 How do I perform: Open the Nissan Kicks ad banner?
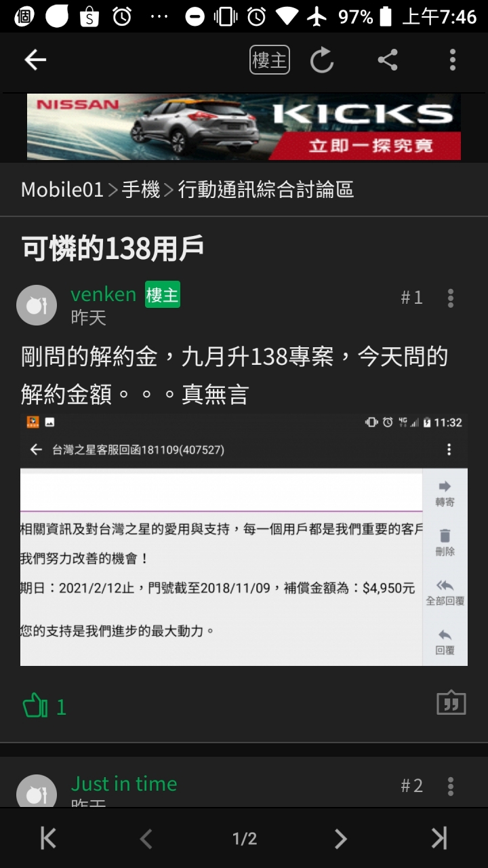coord(244,127)
